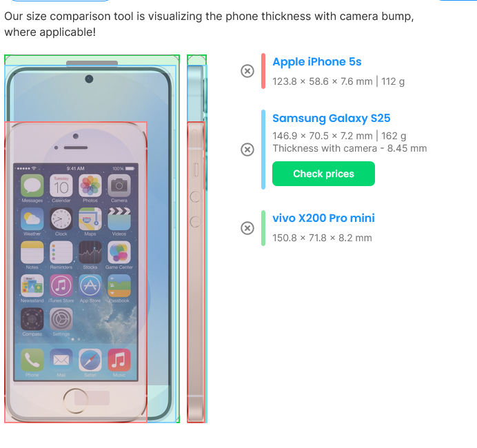Image resolution: width=477 pixels, height=448 pixels.
Task: Click the side-view thickness comparison image
Action: pos(197,238)
